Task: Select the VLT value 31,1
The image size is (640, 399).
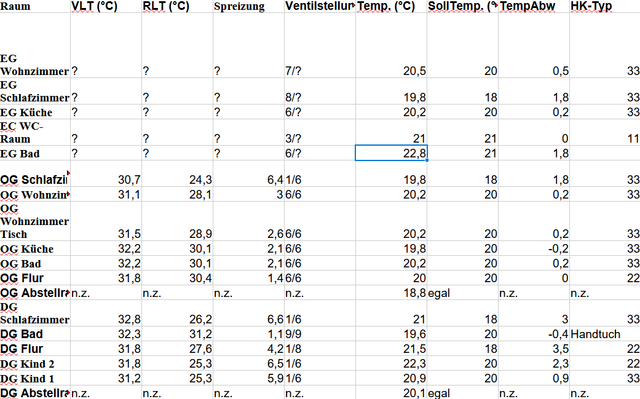Action: [x=106, y=195]
